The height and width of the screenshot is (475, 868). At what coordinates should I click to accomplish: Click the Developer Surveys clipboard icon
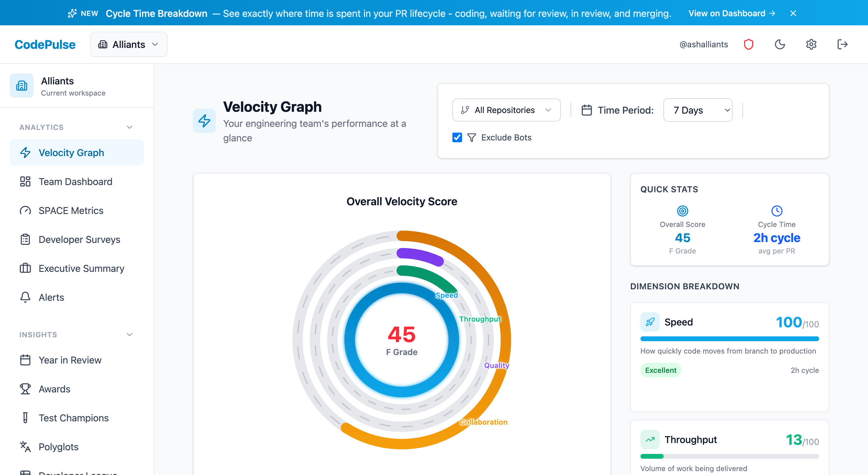tap(25, 239)
